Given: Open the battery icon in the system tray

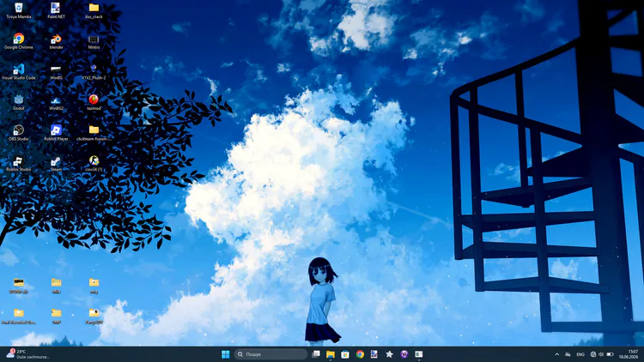Looking at the screenshot, I should (x=611, y=354).
